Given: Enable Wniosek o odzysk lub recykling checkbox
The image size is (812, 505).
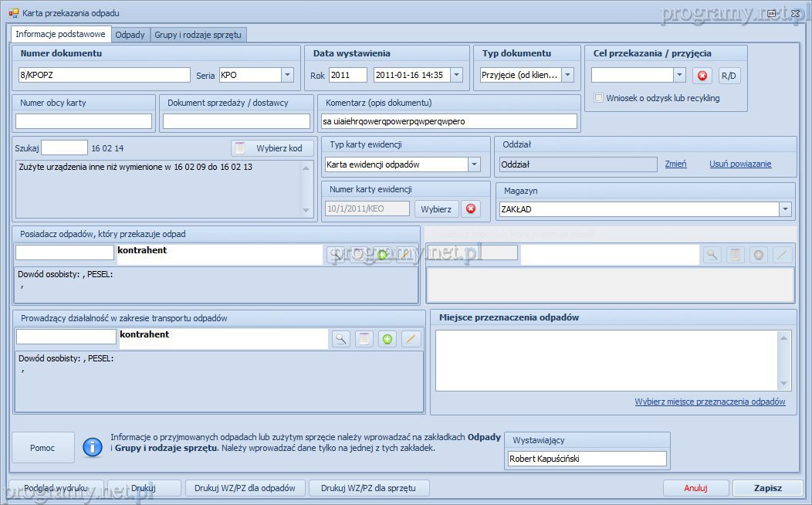Looking at the screenshot, I should pos(599,98).
